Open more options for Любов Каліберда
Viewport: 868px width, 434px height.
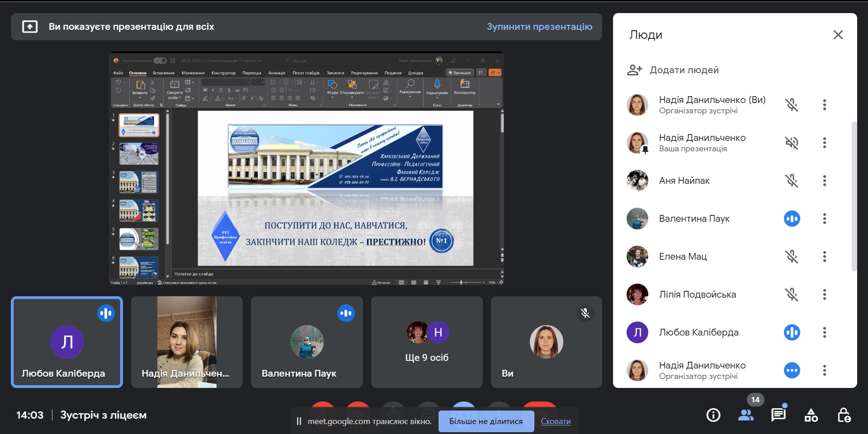(x=825, y=332)
